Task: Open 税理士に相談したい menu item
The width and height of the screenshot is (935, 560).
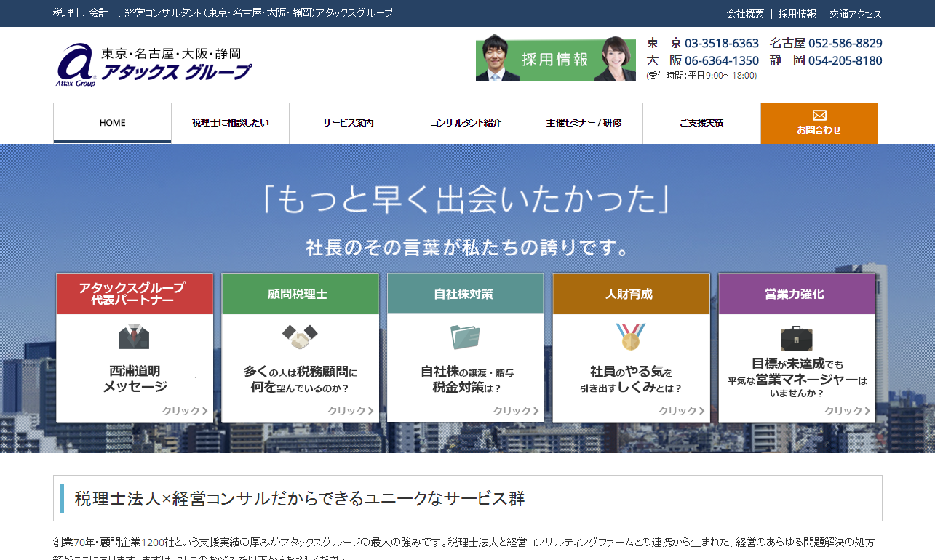Action: point(231,123)
